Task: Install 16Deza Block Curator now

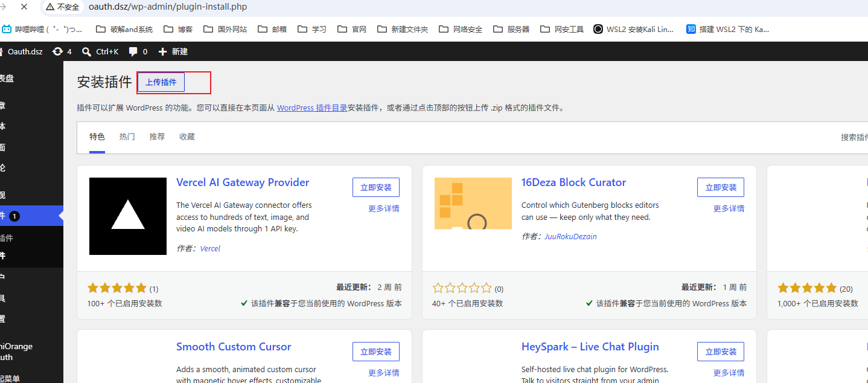Action: click(721, 187)
